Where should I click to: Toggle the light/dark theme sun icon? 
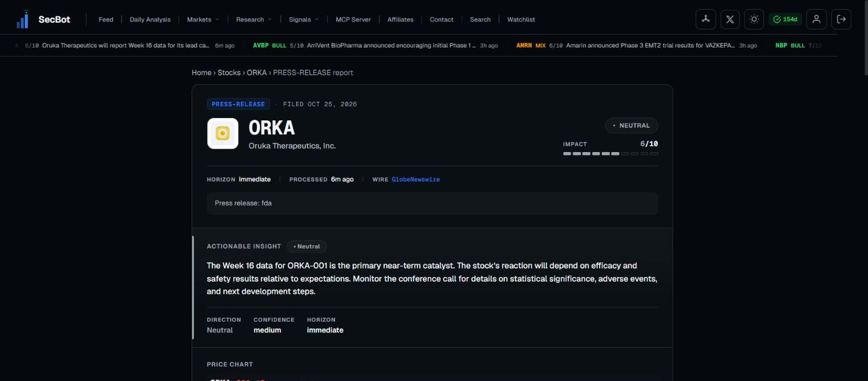[x=754, y=19]
